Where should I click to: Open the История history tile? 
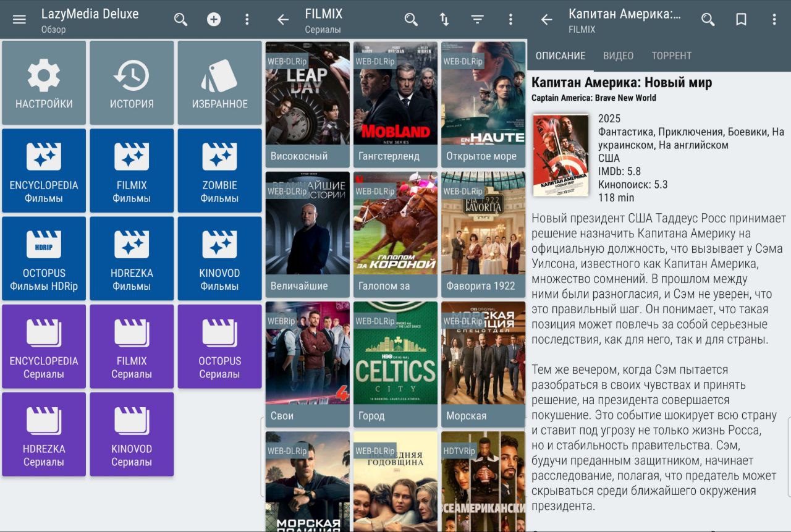pyautogui.click(x=132, y=83)
